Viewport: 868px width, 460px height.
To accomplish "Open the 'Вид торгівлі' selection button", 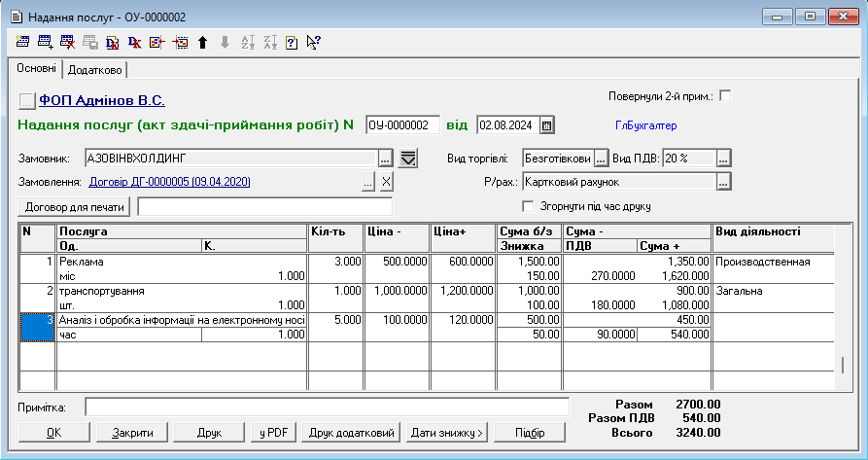I will pyautogui.click(x=601, y=158).
